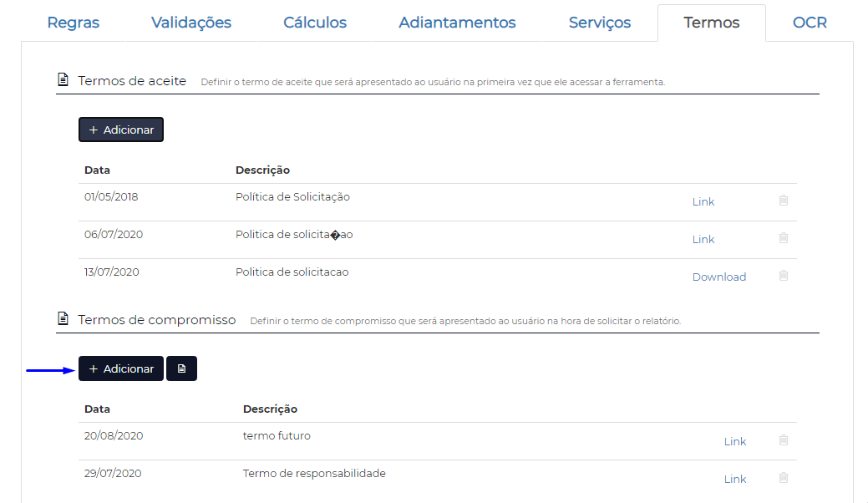868x503 pixels.
Task: Go to the Cálculos tab
Action: [x=315, y=23]
